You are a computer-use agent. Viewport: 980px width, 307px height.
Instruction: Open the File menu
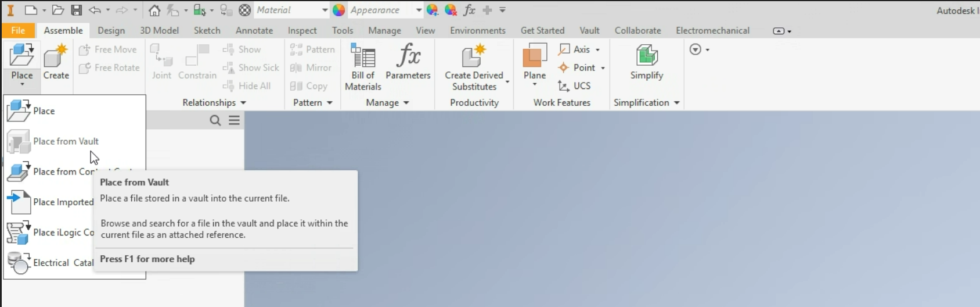click(x=18, y=30)
